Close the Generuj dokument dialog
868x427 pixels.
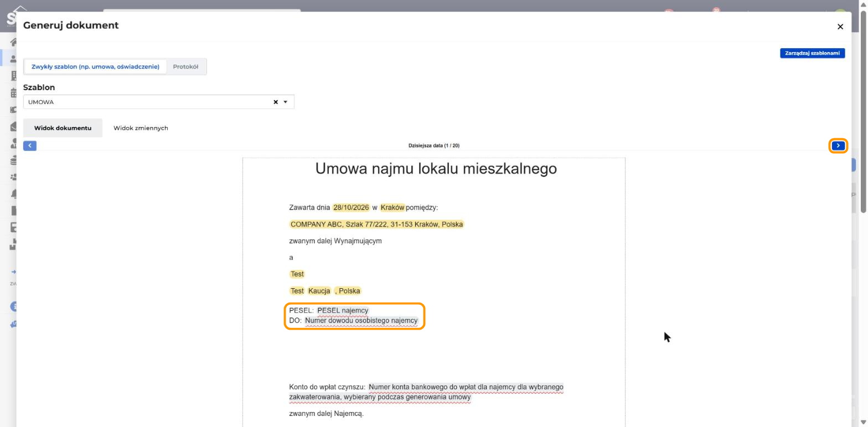pyautogui.click(x=840, y=27)
